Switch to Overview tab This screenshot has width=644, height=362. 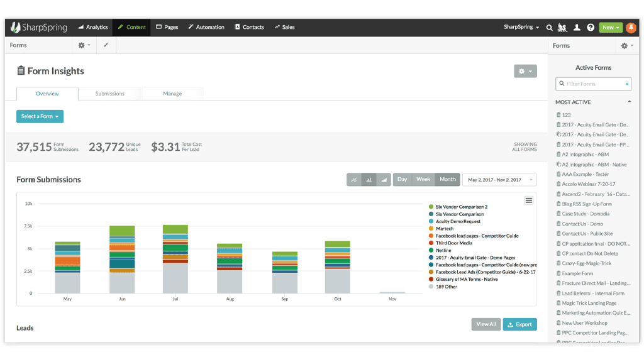pos(47,94)
